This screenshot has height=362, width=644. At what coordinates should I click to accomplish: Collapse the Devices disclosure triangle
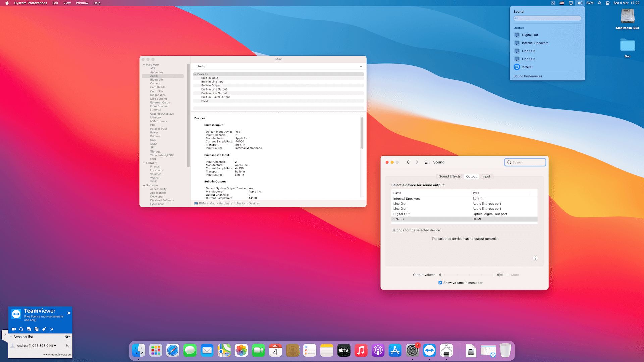point(195,74)
